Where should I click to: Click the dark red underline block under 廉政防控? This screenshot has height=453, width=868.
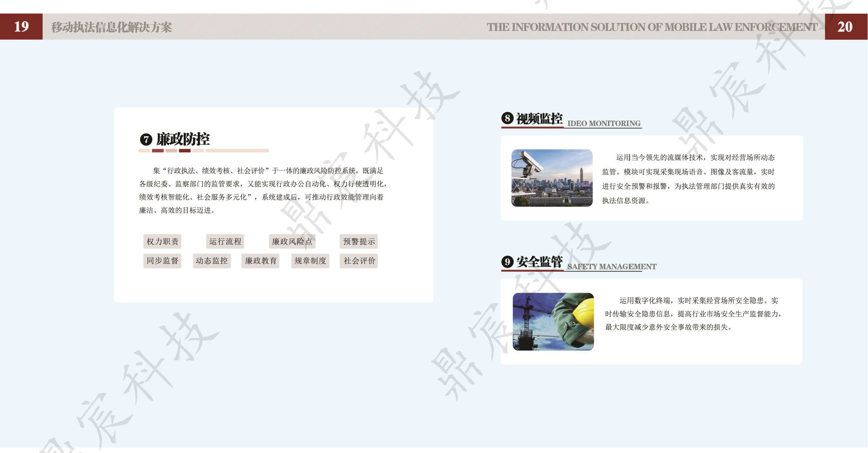point(184,151)
